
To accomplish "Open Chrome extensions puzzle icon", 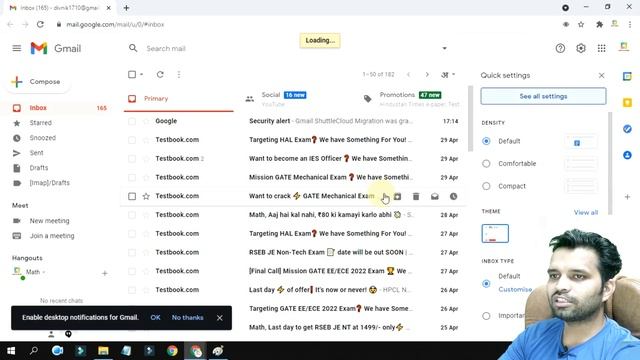I will click(x=599, y=24).
